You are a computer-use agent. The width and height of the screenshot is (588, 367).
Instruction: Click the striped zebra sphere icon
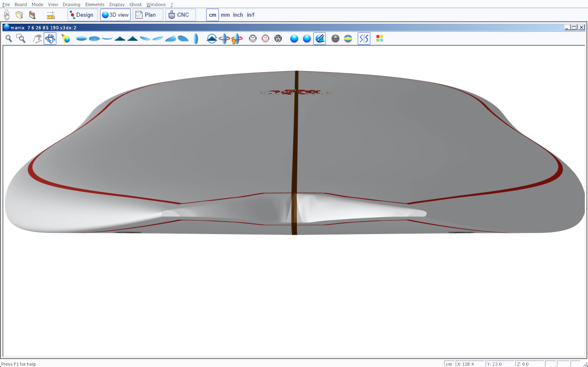coord(335,39)
